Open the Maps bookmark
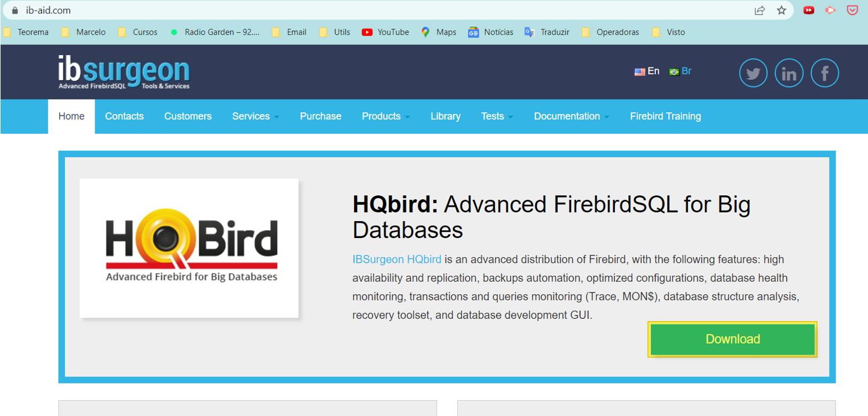This screenshot has width=868, height=416. [439, 32]
